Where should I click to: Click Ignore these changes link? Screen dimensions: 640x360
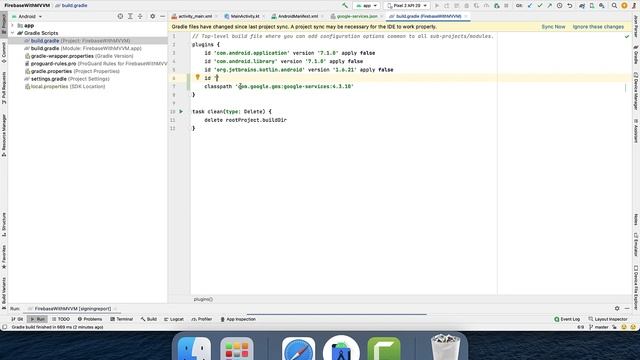598,27
